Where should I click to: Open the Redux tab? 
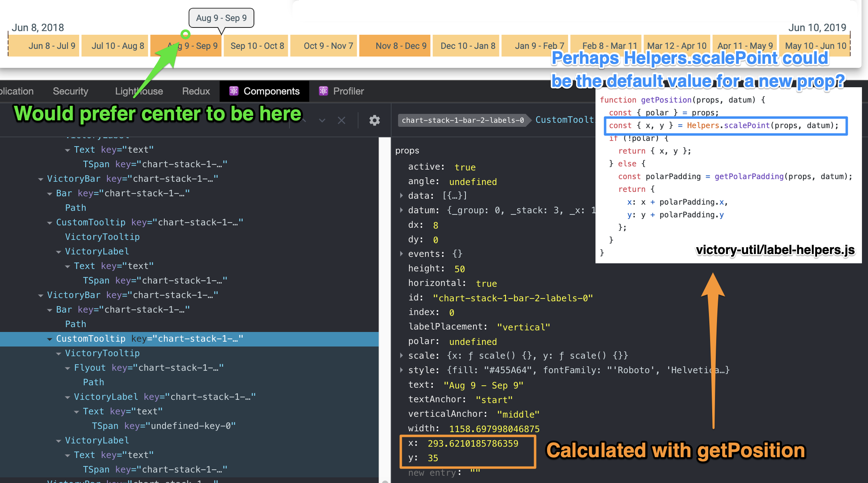pyautogui.click(x=196, y=91)
